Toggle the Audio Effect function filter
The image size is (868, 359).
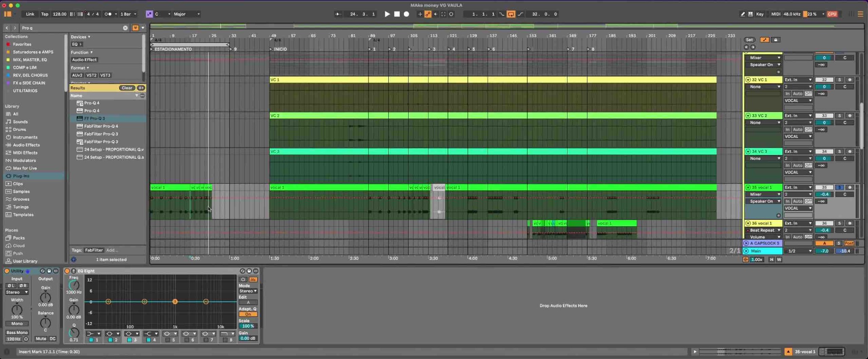84,60
